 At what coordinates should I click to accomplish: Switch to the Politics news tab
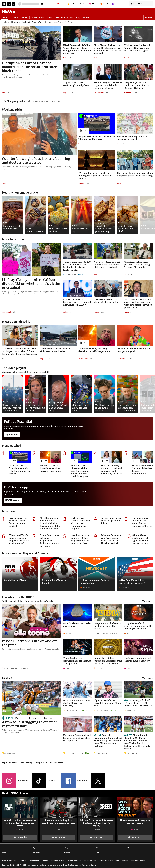point(42,17)
